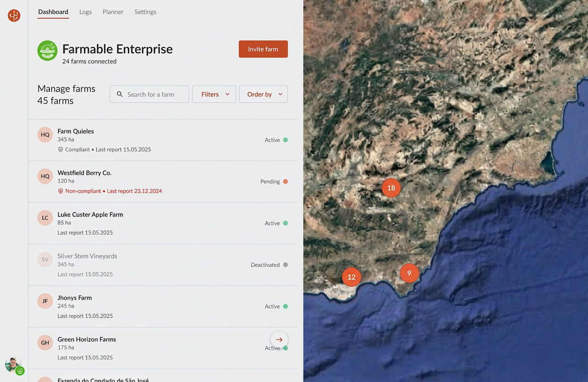Click the GH avatar for Green Horizon Farms
The image size is (588, 382).
coord(45,343)
